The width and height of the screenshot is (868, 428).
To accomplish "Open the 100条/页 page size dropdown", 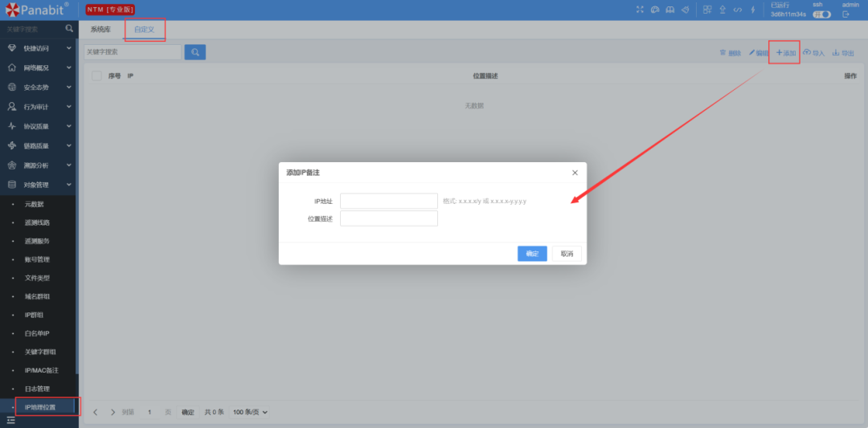I will (250, 412).
